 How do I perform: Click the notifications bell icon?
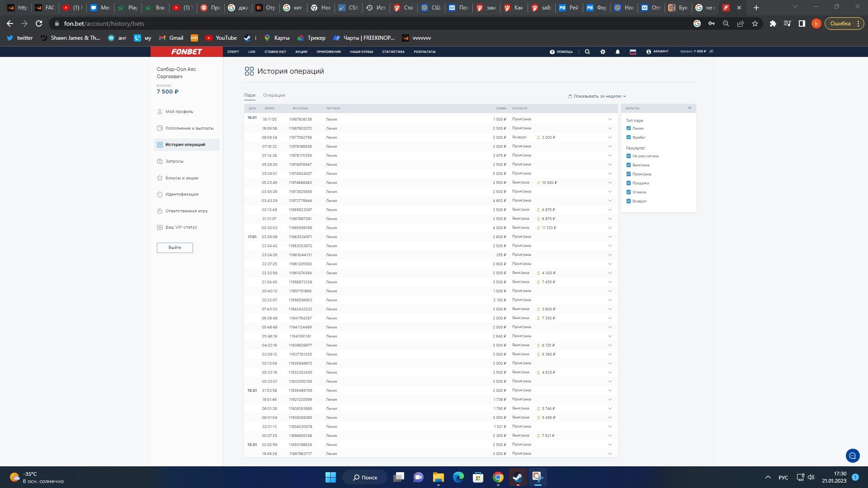click(x=618, y=52)
